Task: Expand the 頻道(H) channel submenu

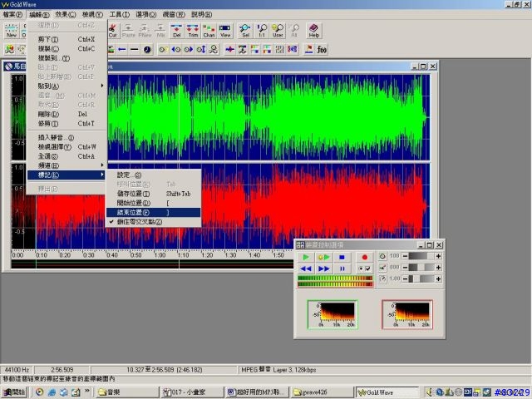Action: [x=66, y=165]
